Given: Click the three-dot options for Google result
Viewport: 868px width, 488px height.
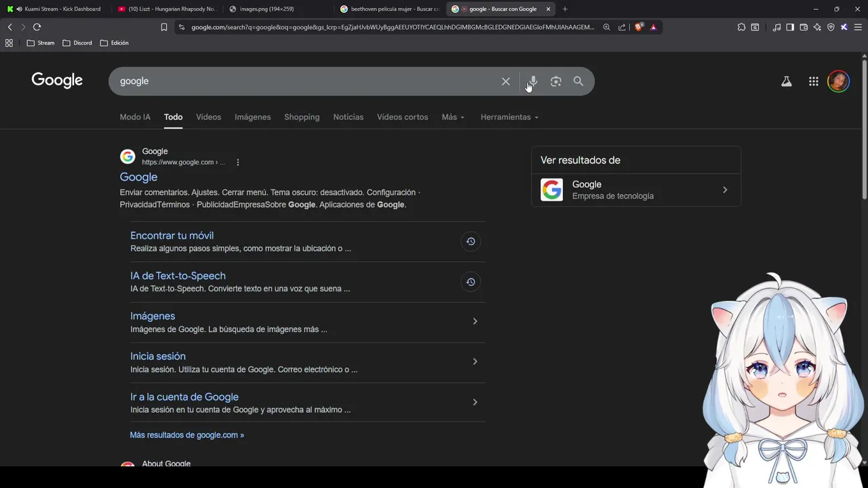Looking at the screenshot, I should coord(238,163).
